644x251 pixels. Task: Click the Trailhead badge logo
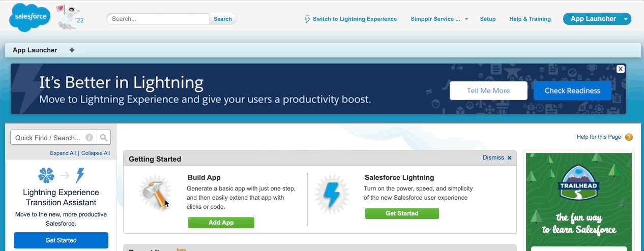(x=579, y=183)
